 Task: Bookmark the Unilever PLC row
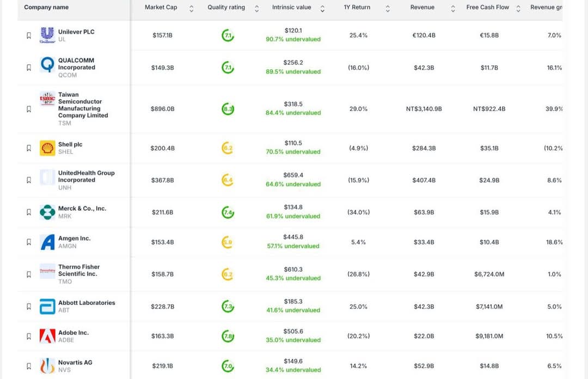click(29, 35)
